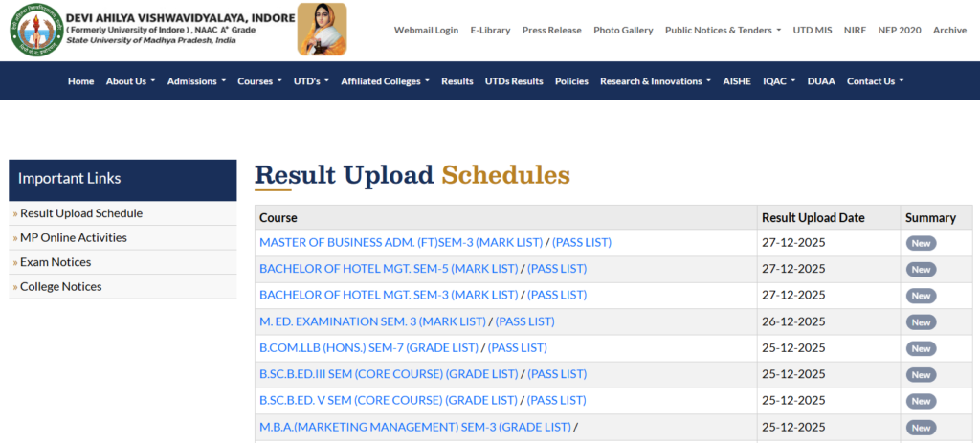Go to the Home page
Image resolution: width=980 pixels, height=443 pixels.
(x=80, y=81)
